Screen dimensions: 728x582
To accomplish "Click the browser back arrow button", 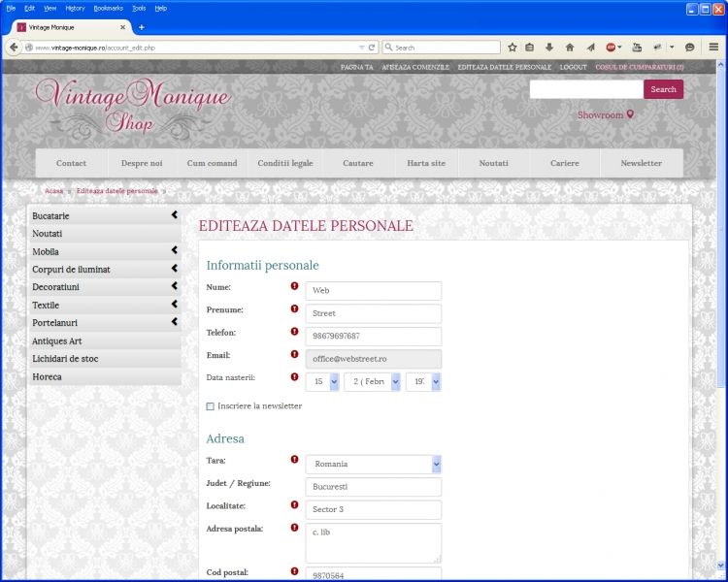I will 14,47.
